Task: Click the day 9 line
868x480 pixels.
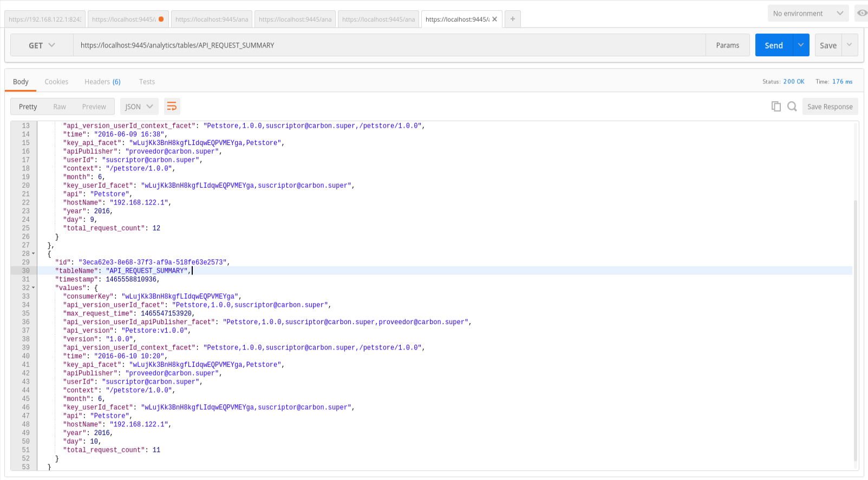Action: [80, 220]
